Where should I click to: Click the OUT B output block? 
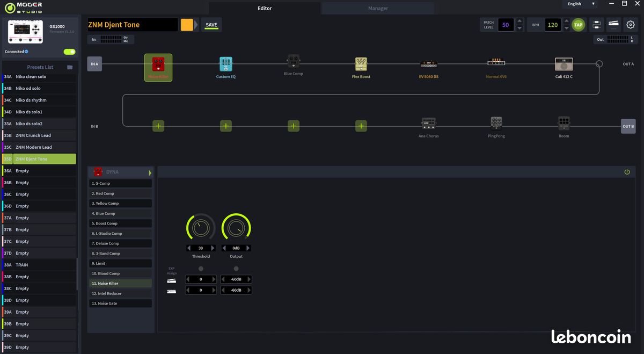tap(628, 126)
